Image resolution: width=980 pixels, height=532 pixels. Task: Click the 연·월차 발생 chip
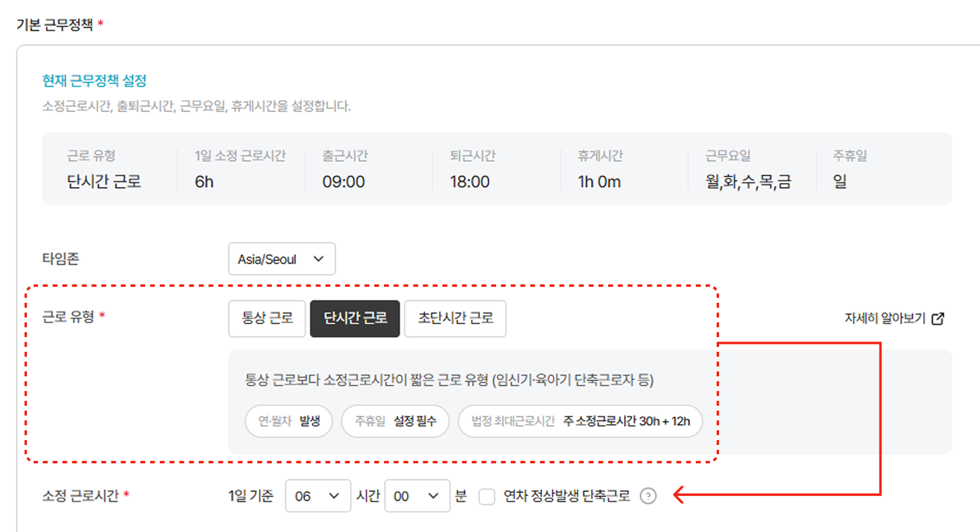pos(288,421)
